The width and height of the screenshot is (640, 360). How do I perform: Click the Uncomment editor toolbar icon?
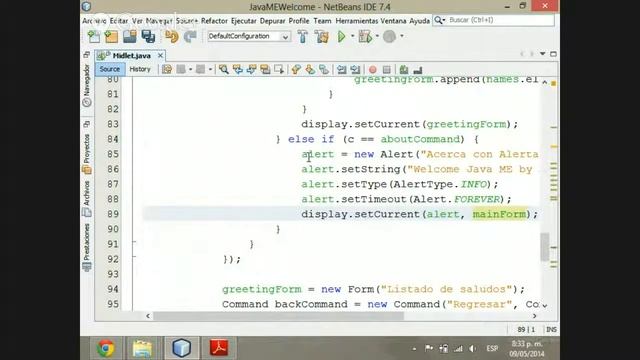(x=418, y=70)
